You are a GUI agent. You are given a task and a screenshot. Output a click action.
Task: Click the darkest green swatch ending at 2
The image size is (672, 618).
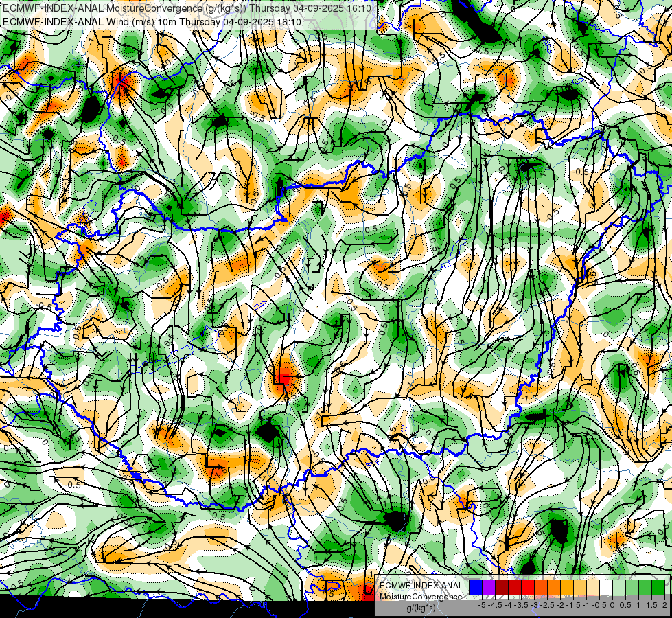(658, 587)
